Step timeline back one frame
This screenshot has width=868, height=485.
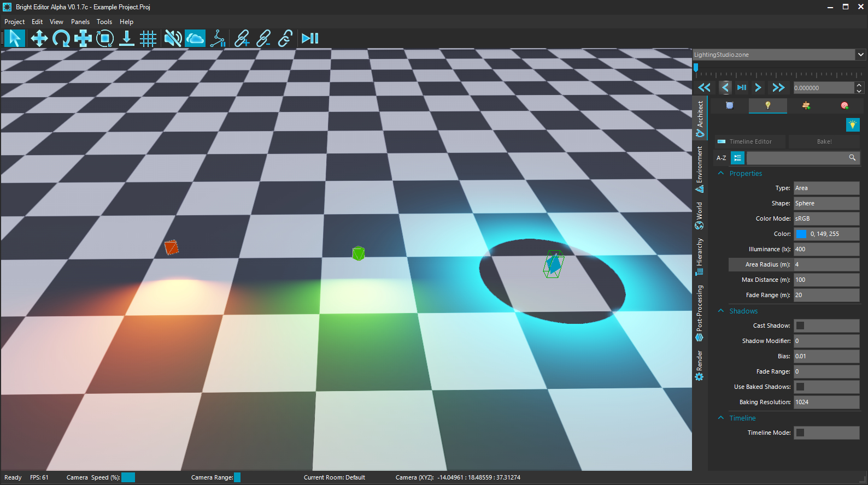click(725, 87)
